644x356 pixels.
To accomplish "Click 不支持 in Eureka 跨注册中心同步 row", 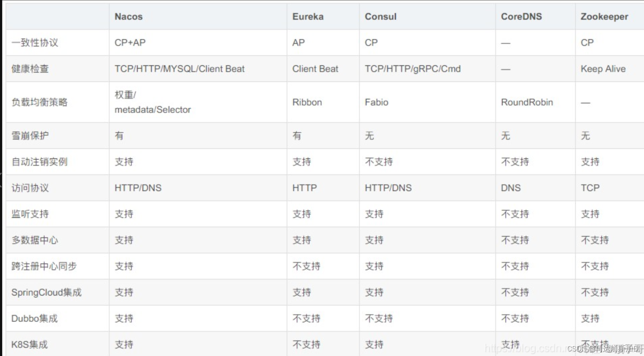I will tap(306, 266).
